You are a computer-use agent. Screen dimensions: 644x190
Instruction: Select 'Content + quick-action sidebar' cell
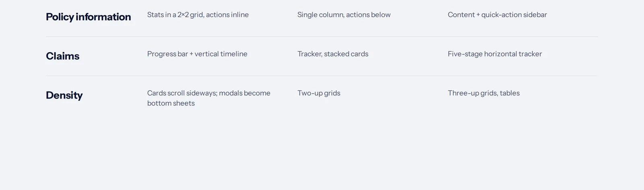497,15
